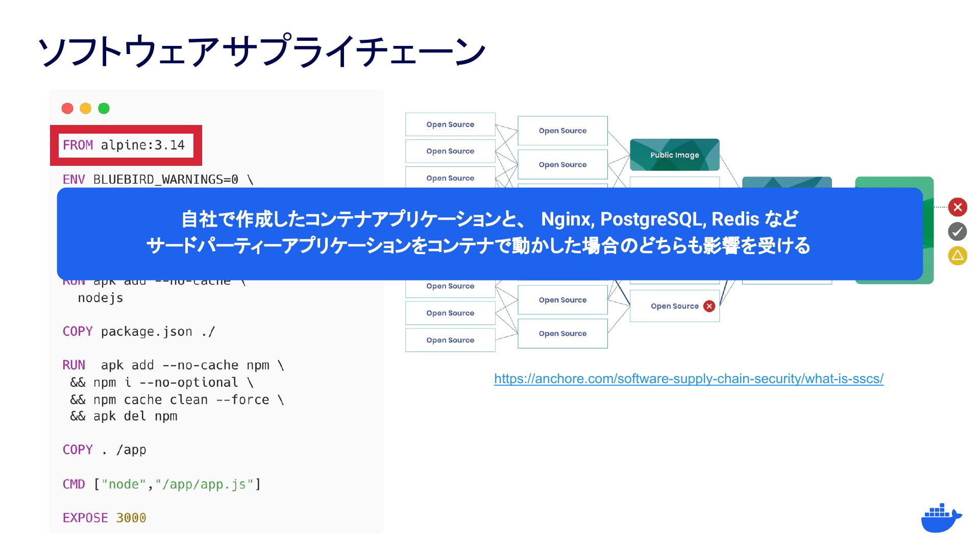Click the yellow minimize dot in code window
Image resolution: width=980 pixels, height=551 pixels.
[x=86, y=108]
